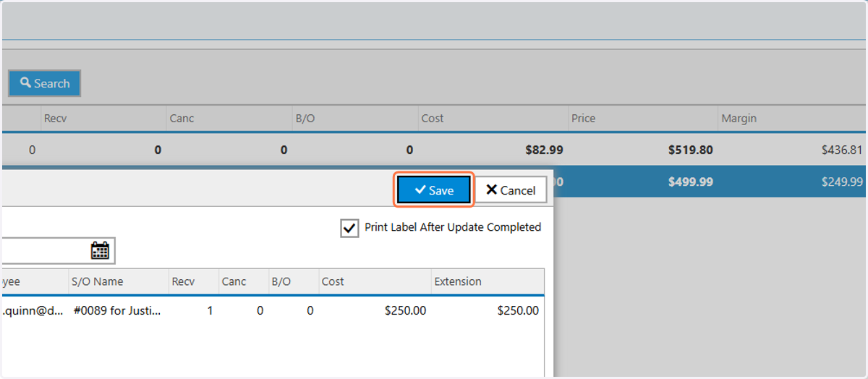
Task: Click dialog Cost column header
Action: 375,281
